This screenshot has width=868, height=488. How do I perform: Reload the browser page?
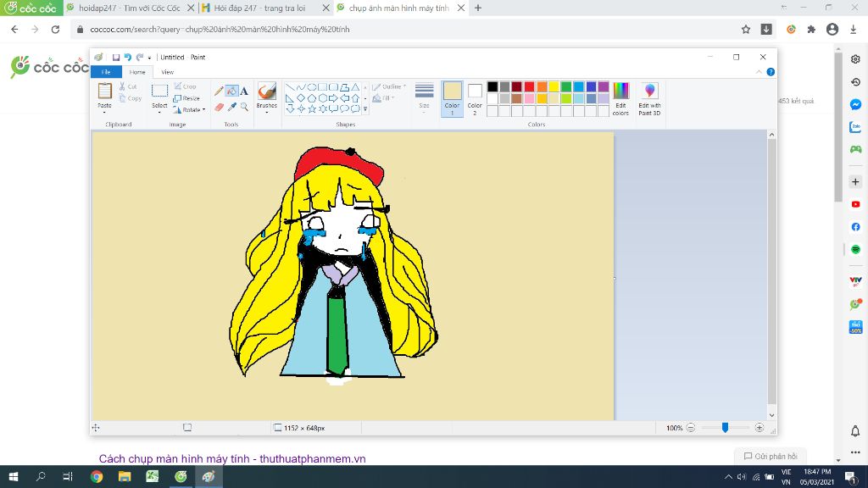(55, 30)
